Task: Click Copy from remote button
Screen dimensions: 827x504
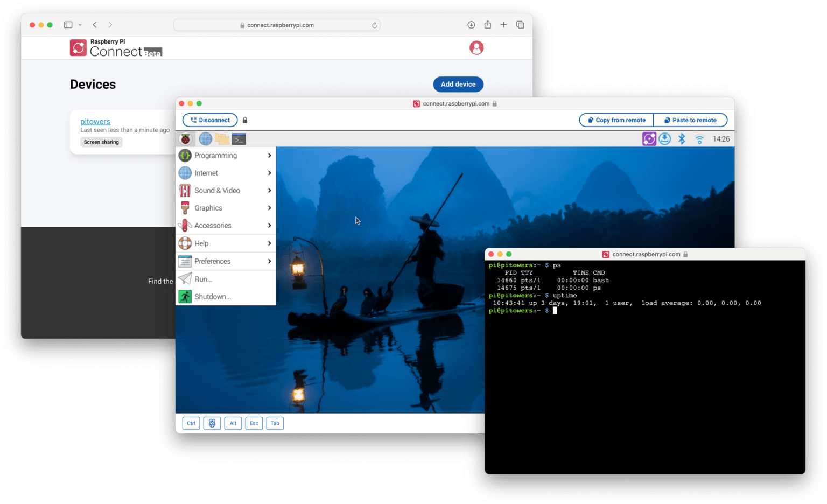Action: point(616,120)
